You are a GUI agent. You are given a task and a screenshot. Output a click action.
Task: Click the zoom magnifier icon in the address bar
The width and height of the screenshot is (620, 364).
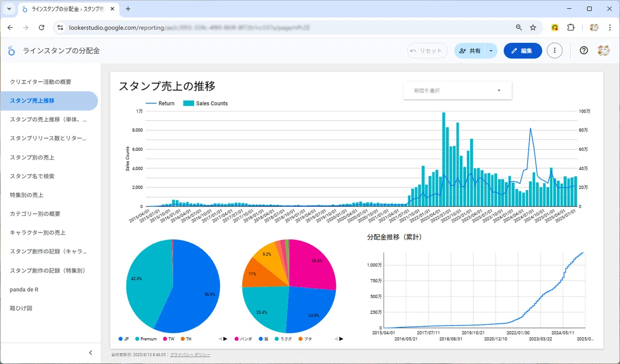519,27
